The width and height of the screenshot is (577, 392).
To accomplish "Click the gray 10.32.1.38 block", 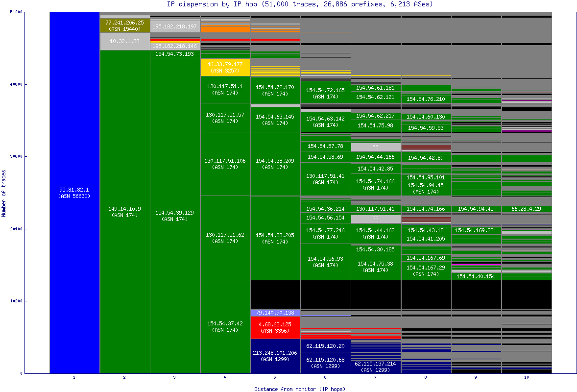I will 124,42.
